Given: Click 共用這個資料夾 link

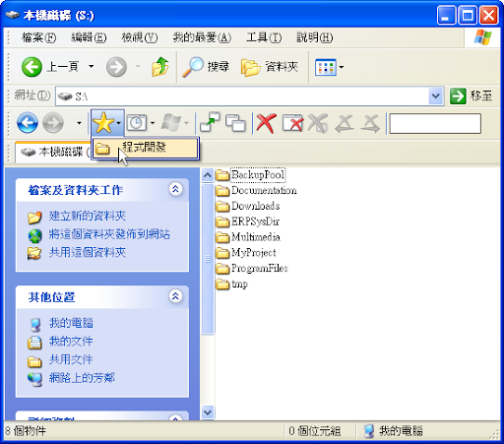Looking at the screenshot, I should (88, 252).
